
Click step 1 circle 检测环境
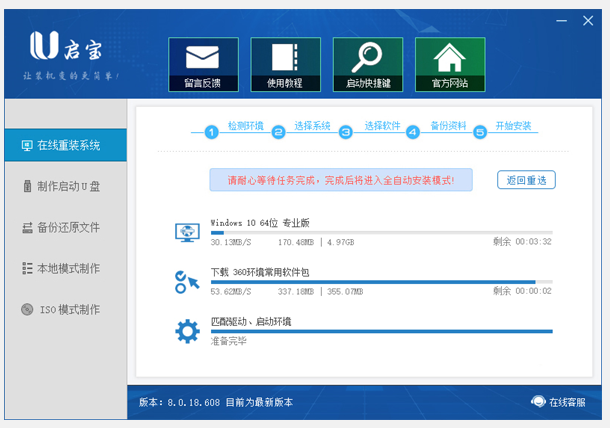(x=212, y=132)
